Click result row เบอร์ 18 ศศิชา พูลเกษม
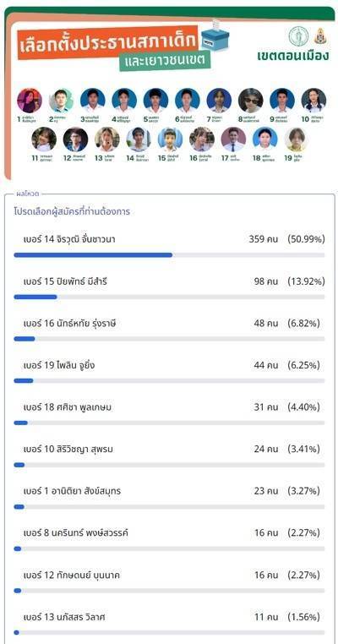Screen dimensions: 338x644 (169, 413)
